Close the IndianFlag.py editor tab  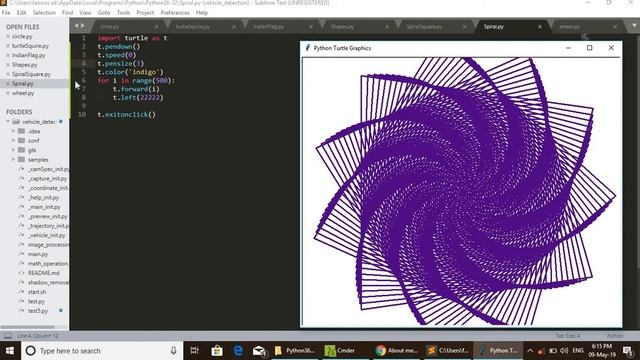coord(311,27)
